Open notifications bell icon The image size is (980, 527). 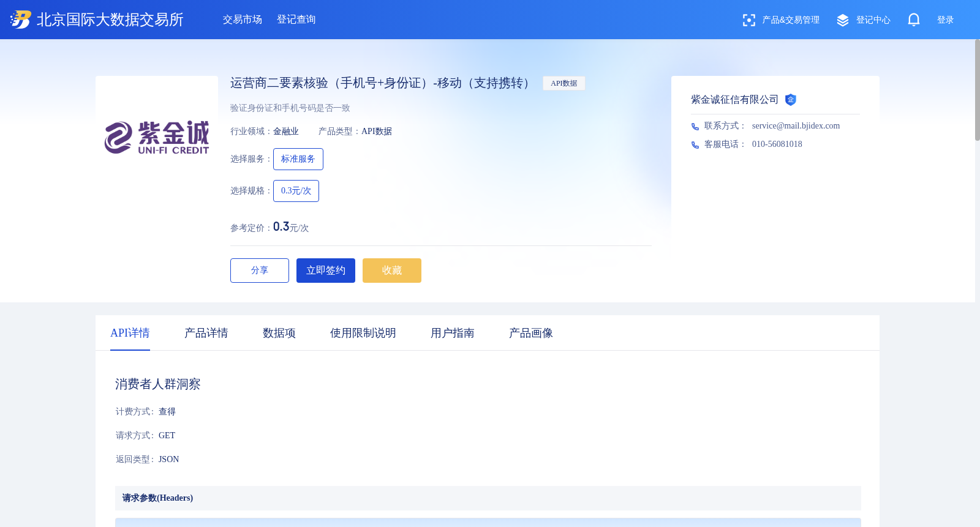point(914,20)
